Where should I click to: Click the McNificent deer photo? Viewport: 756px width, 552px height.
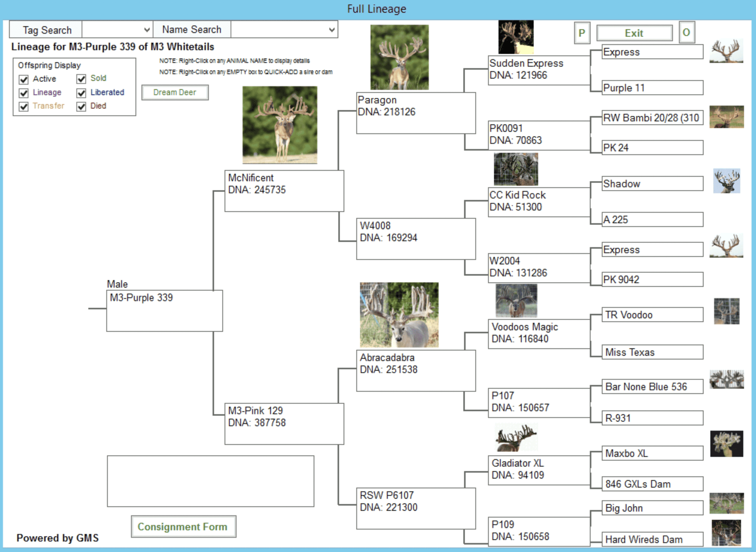pos(280,125)
